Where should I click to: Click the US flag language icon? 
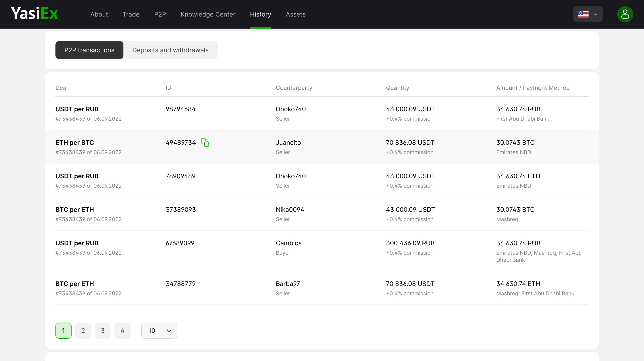(x=583, y=14)
